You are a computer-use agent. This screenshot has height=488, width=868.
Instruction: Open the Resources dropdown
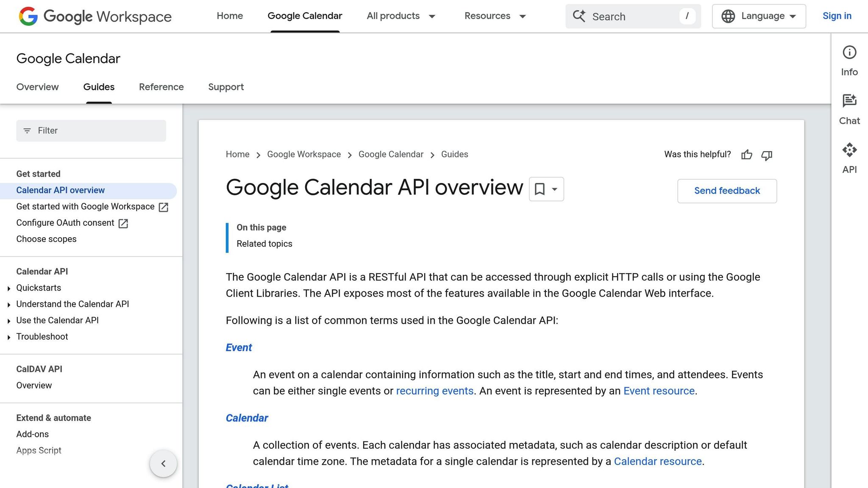[495, 16]
